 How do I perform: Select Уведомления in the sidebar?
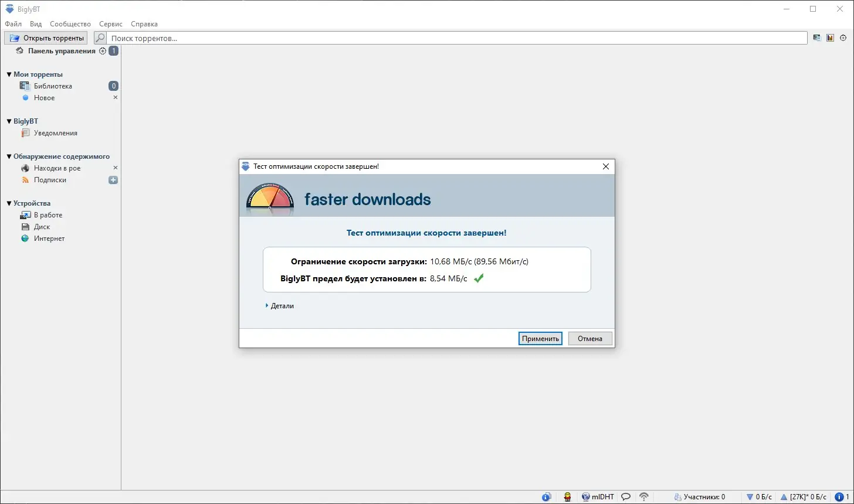(x=56, y=133)
